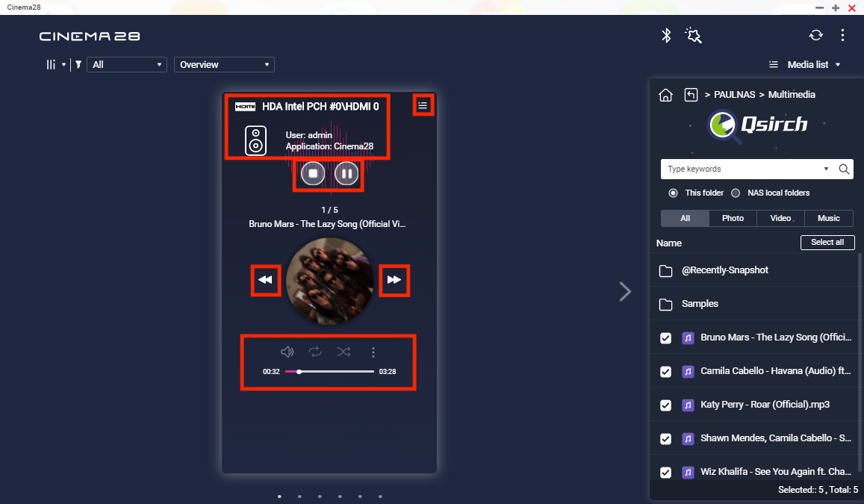
Task: Uncheck Wiz Khalifa See You Again
Action: 665,473
